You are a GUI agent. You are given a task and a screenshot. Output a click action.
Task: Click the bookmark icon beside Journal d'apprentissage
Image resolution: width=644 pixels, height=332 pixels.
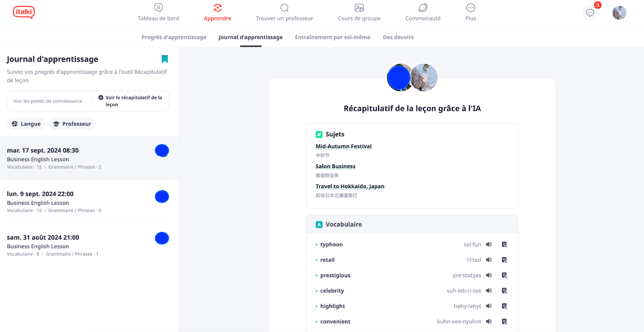tap(165, 59)
